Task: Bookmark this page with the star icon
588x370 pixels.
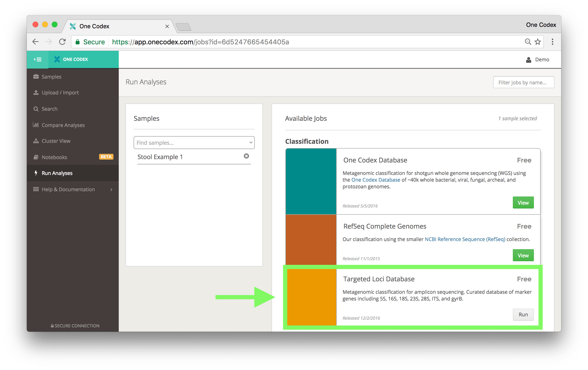Action: tap(538, 42)
